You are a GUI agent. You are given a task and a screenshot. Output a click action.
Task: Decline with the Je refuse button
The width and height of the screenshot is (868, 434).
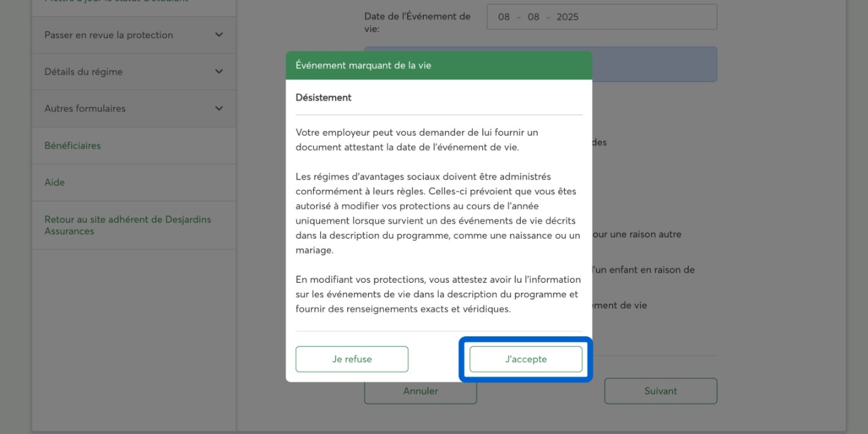pyautogui.click(x=352, y=359)
